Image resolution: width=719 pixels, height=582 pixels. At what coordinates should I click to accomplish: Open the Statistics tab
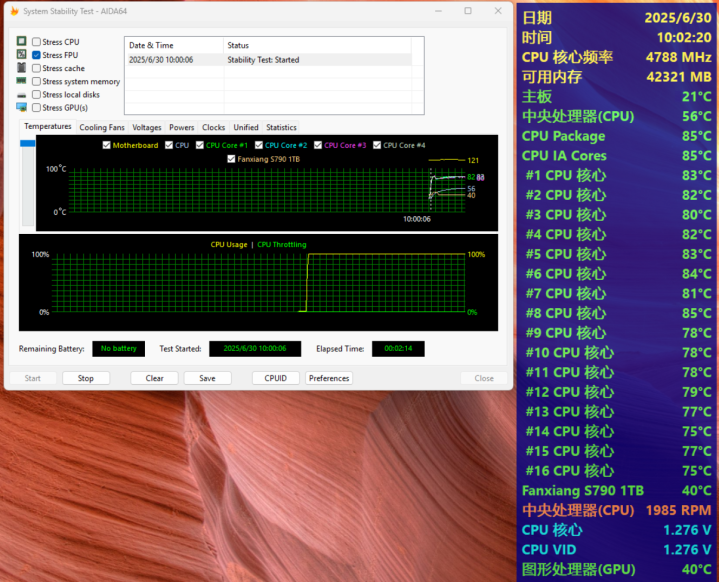(281, 127)
